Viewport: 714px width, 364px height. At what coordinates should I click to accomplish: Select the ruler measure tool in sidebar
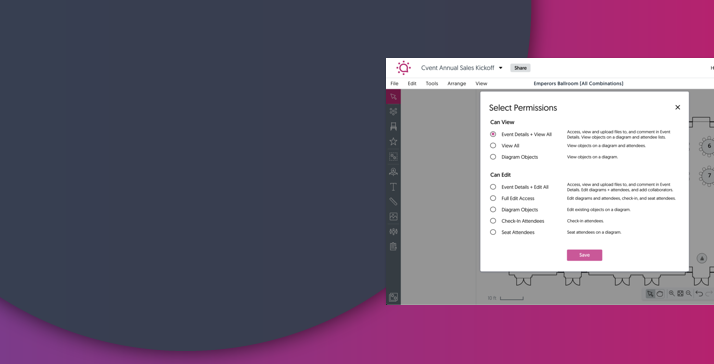tap(393, 202)
